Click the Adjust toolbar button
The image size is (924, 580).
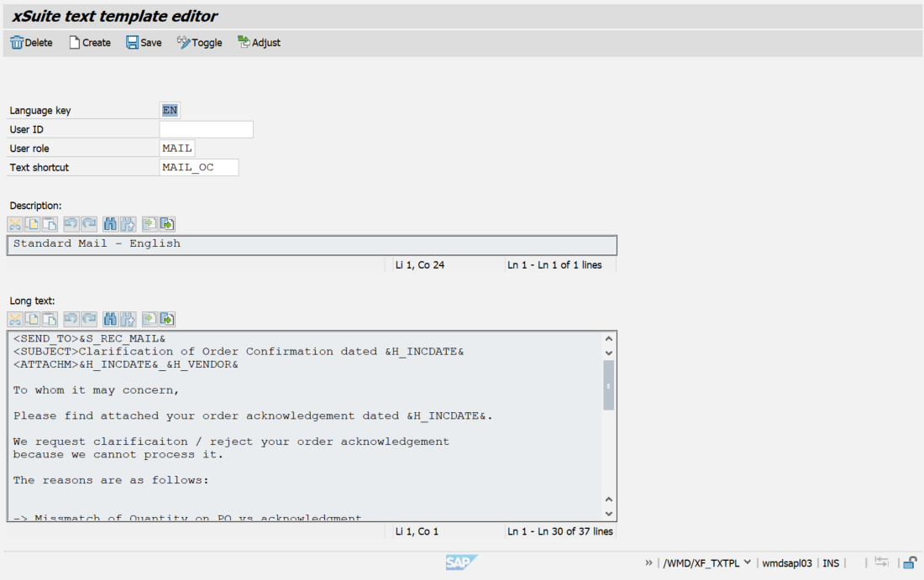[259, 43]
